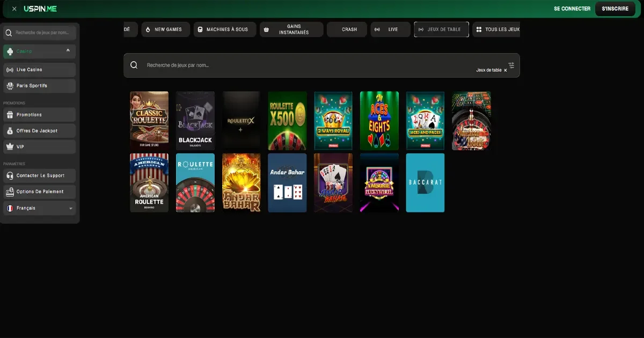Open the Classic Roulette game
This screenshot has height=338, width=644.
tap(149, 121)
